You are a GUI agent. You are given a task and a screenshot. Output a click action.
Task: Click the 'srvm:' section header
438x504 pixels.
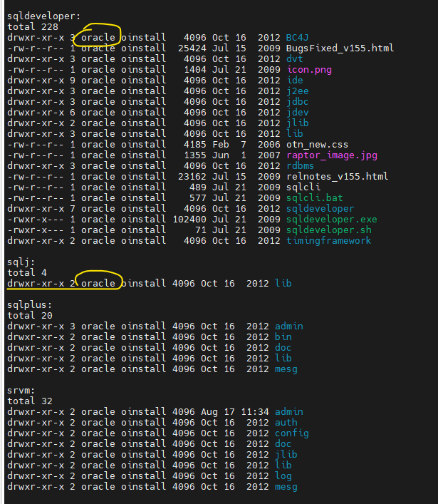point(21,390)
